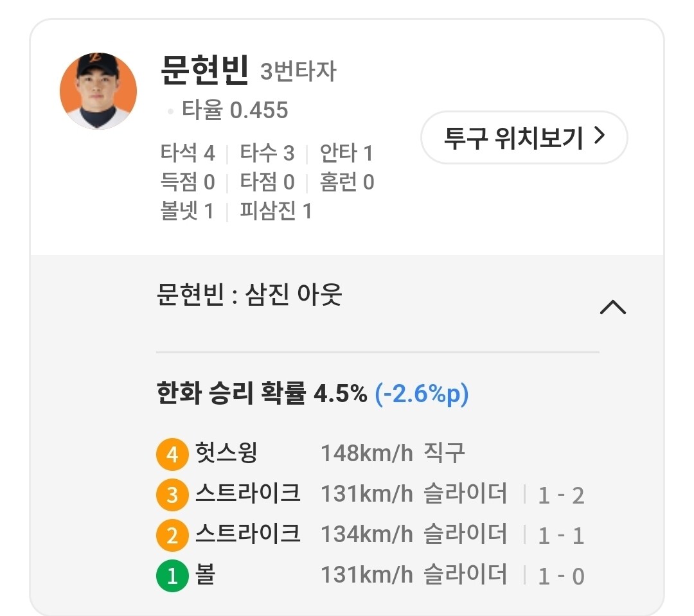Collapse the 삼진 아웃 details chevron

click(x=612, y=308)
